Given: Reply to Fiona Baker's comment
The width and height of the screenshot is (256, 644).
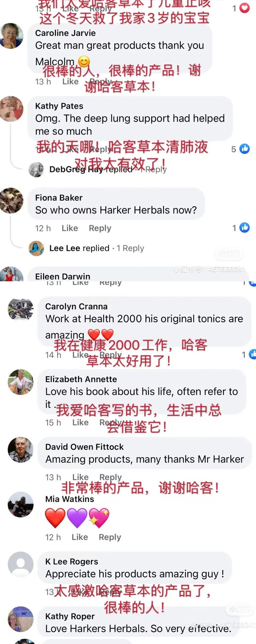Looking at the screenshot, I should 100,228.
